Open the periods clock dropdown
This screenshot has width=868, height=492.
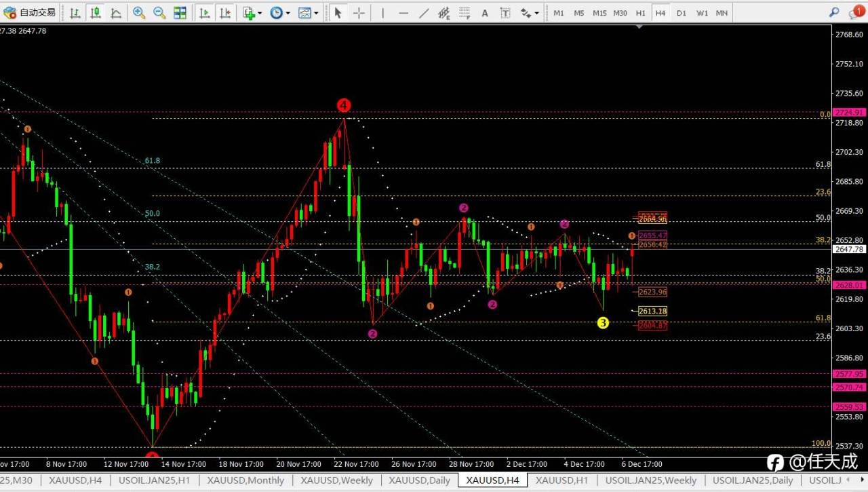tap(279, 12)
